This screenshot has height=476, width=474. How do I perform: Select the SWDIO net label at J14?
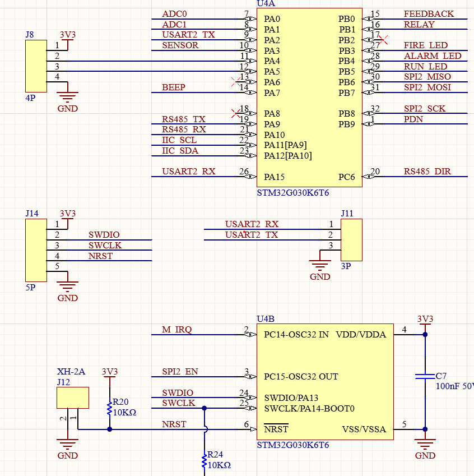[x=104, y=235]
